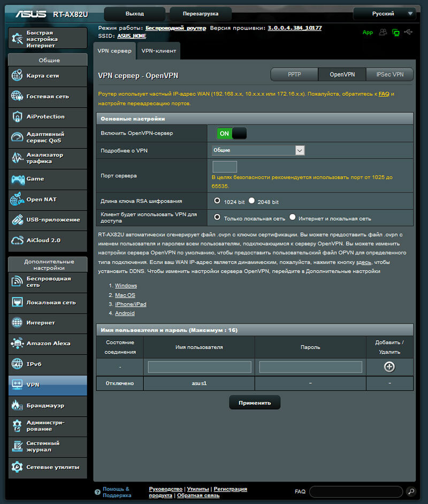Click the green network status icon

[x=396, y=33]
